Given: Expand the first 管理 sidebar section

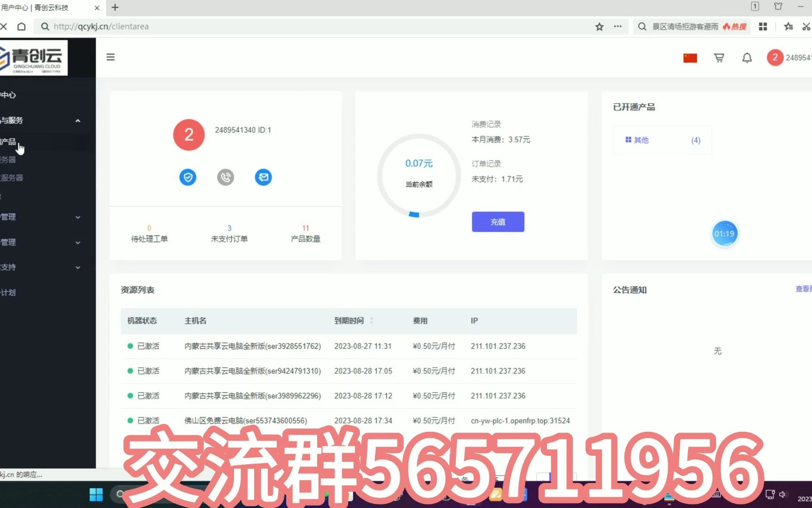Looking at the screenshot, I should tap(78, 217).
